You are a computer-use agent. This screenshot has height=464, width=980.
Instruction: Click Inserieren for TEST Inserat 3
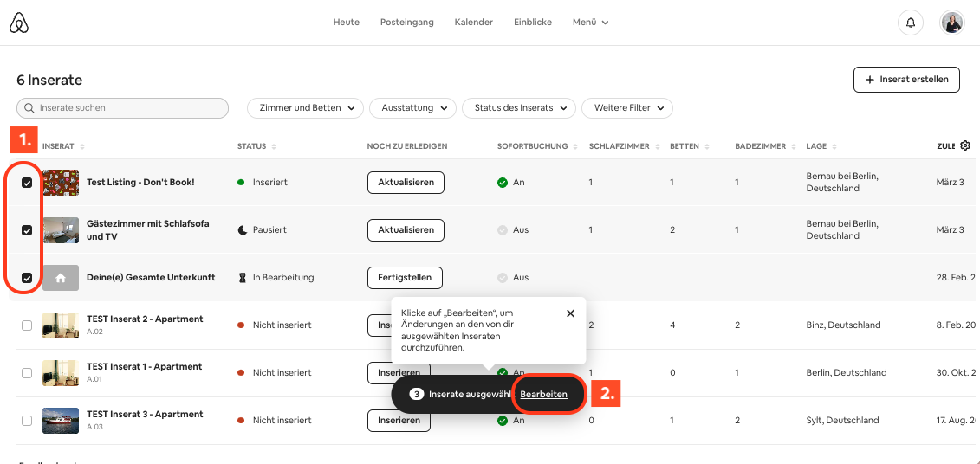399,421
